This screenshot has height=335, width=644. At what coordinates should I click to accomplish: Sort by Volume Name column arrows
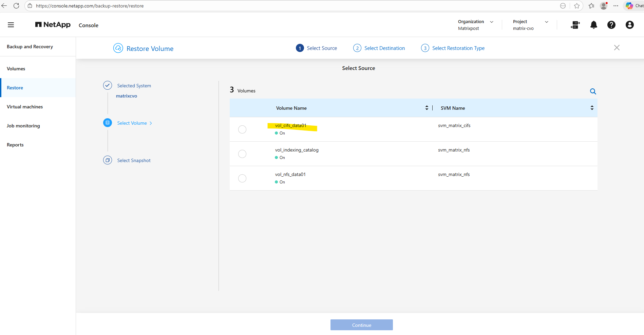point(427,108)
